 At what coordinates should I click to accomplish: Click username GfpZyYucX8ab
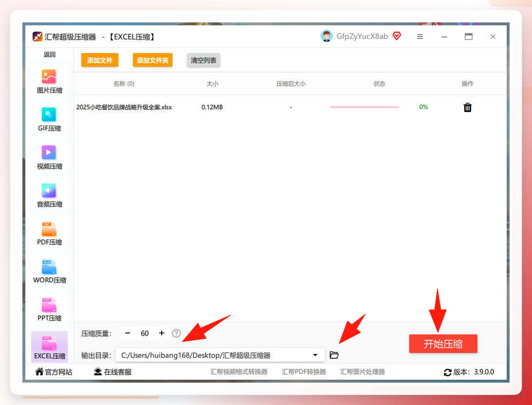click(362, 37)
